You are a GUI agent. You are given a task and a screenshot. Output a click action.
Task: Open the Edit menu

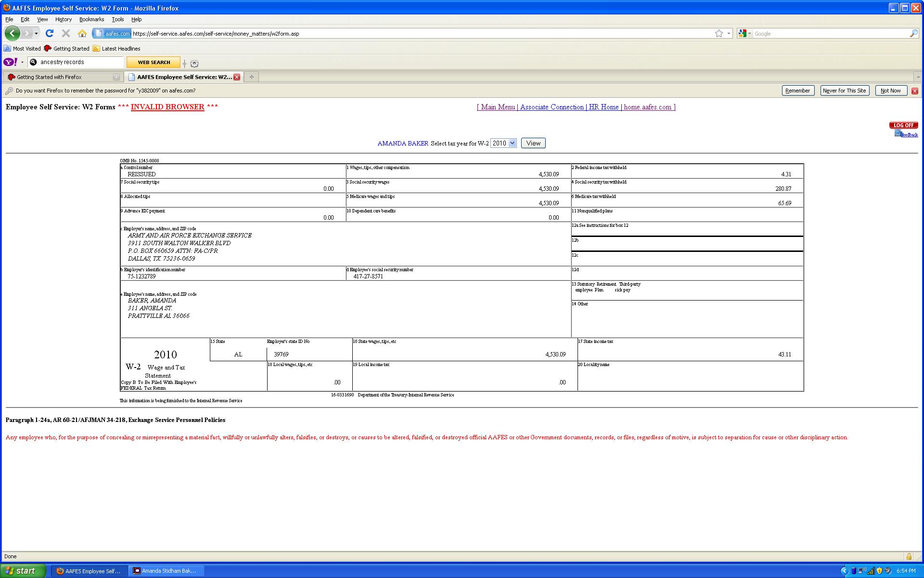[x=25, y=19]
